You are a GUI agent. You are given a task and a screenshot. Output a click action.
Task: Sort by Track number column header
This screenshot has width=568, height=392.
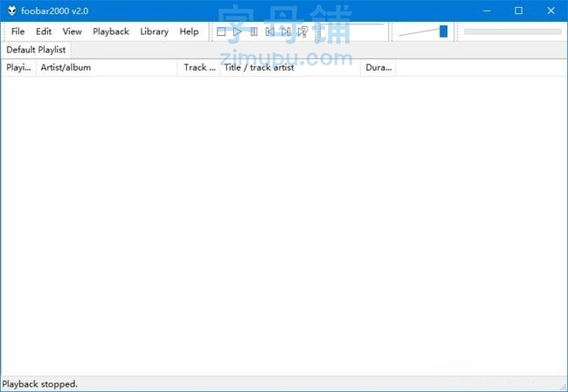pos(198,68)
